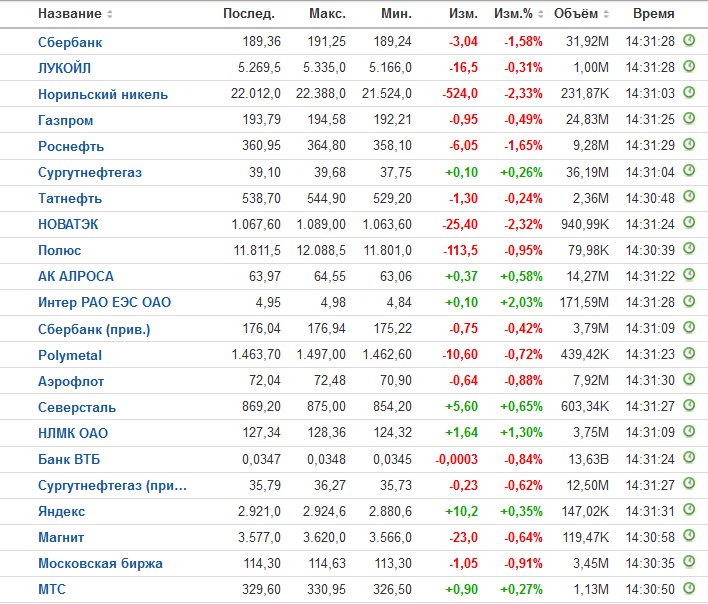Screen dimensions: 708x604
Task: Open the Полюс stock link
Action: (60, 251)
